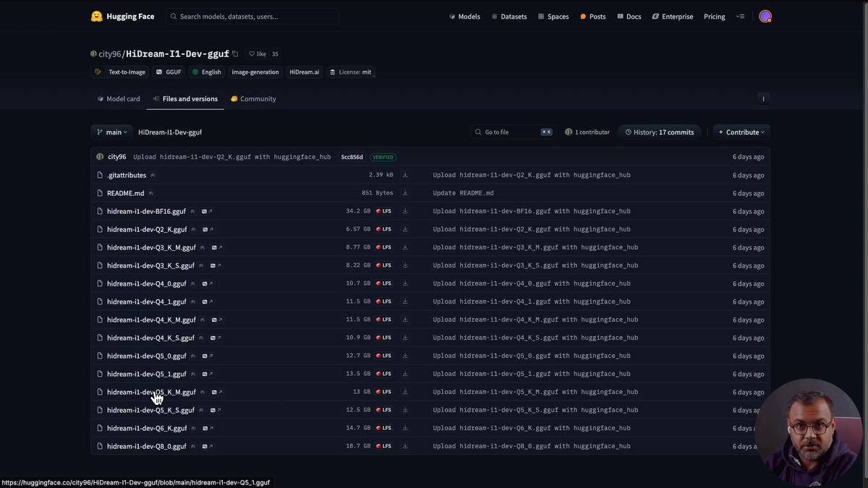Open commit message 'Update README.md'
Screen dimensions: 868x488
463,193
